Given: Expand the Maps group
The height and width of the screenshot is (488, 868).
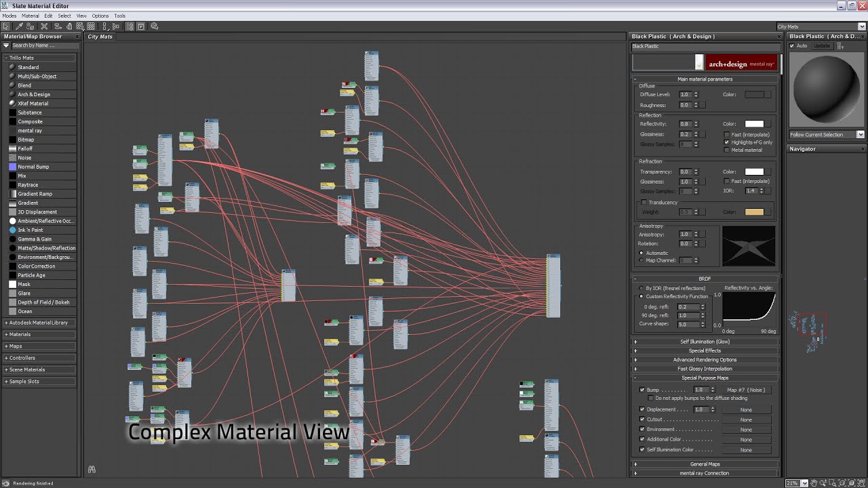Looking at the screenshot, I should click(39, 346).
